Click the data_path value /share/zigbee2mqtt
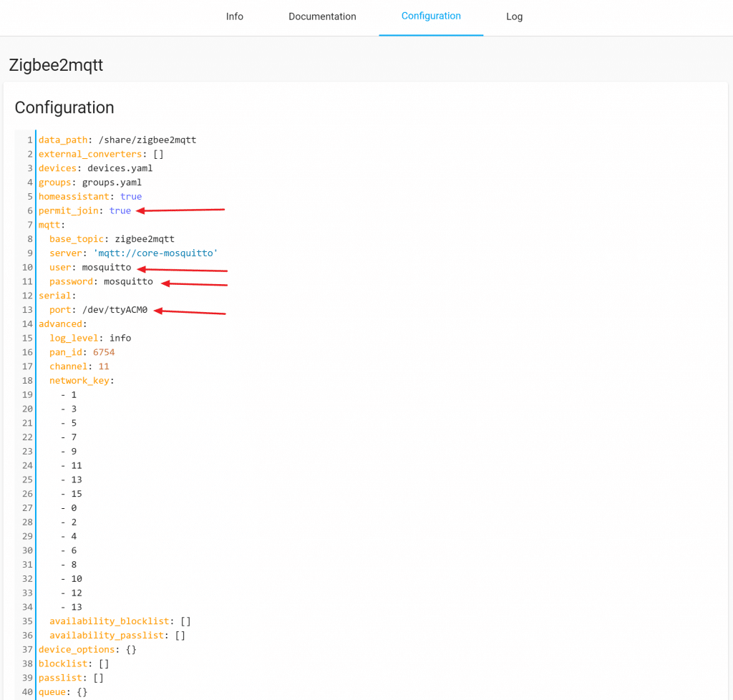Image resolution: width=733 pixels, height=700 pixels. coord(147,140)
